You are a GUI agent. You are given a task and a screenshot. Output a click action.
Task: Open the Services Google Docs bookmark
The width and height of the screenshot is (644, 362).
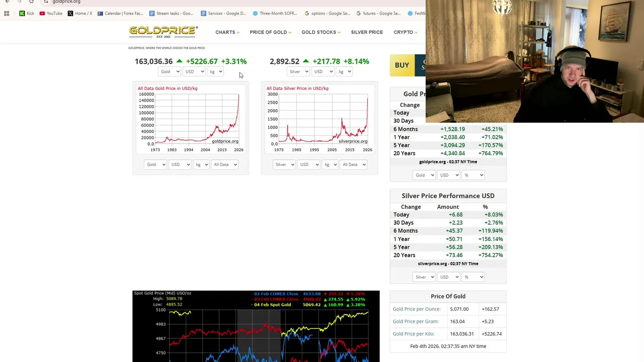(223, 14)
